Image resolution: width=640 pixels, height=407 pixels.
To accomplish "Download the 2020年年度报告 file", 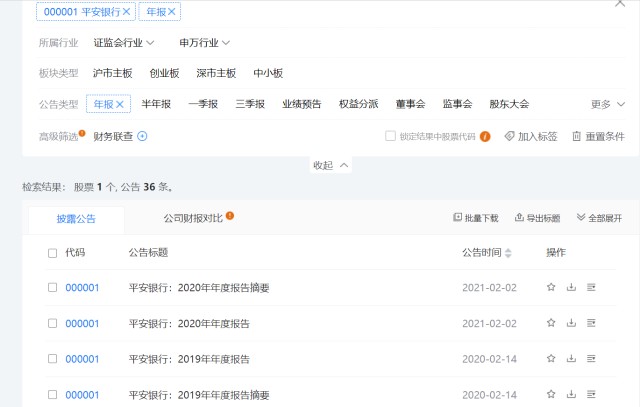I will coord(571,324).
